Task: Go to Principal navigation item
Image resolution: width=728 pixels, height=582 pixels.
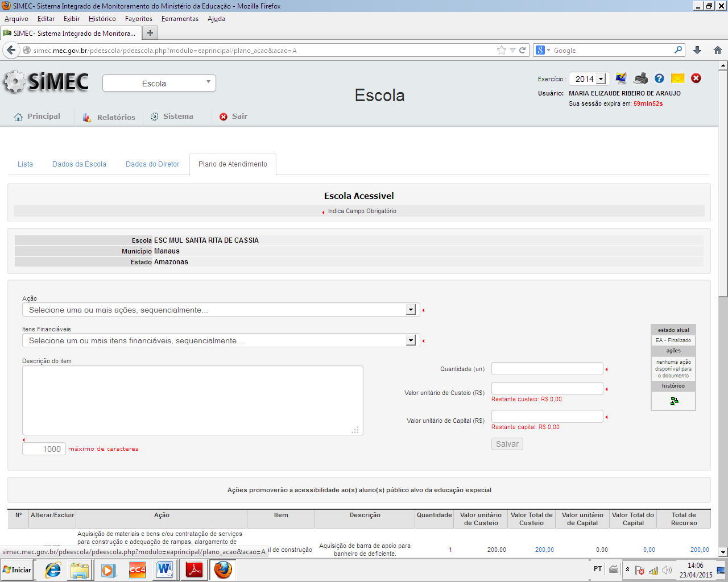Action: coord(37,117)
